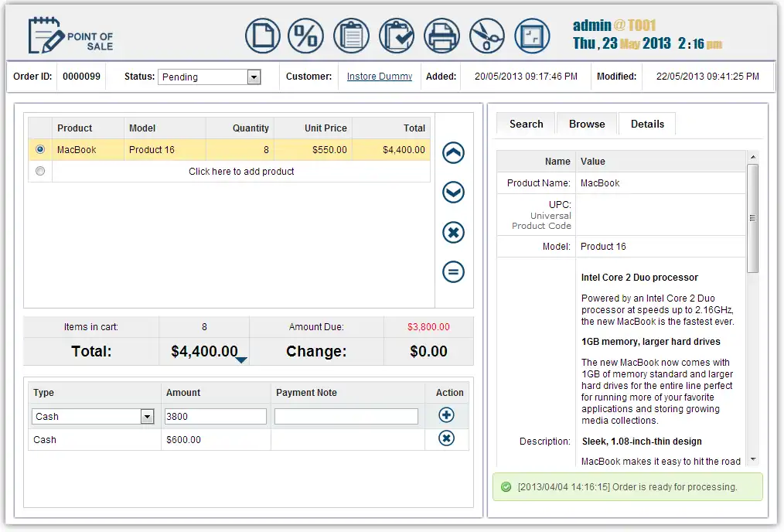This screenshot has height=532, width=784.
Task: Click the clipboard with checkmark icon
Action: (397, 36)
